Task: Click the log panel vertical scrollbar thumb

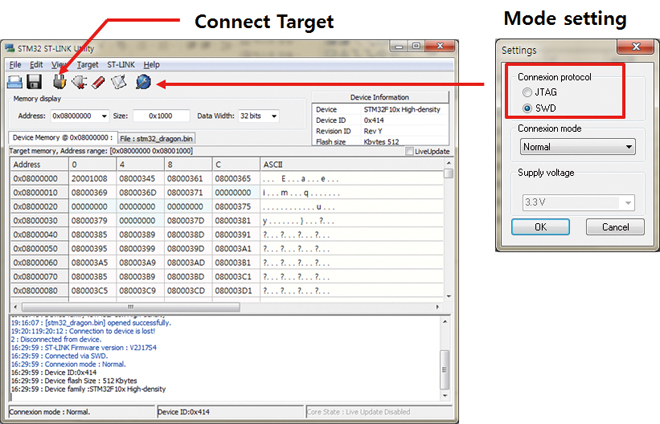Action: coord(444,369)
